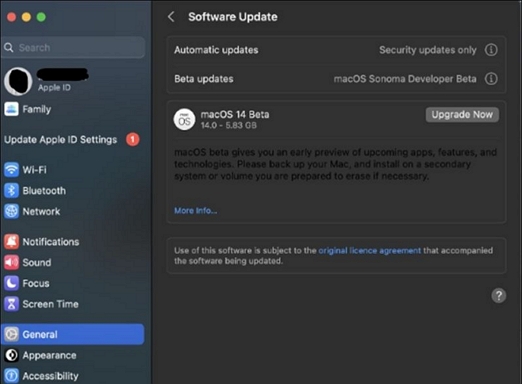Click the General gear icon
This screenshot has width=522, height=384.
11,334
